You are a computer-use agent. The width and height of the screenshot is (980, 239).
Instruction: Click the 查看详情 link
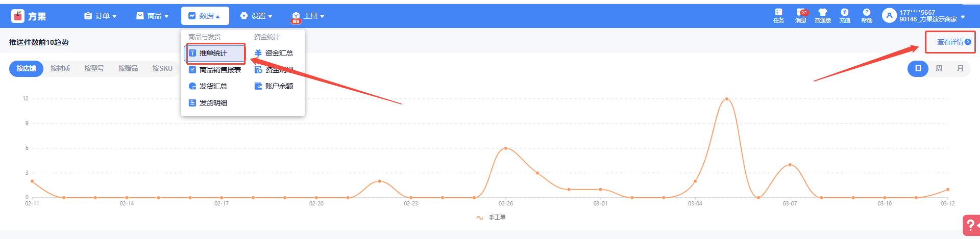click(x=950, y=42)
